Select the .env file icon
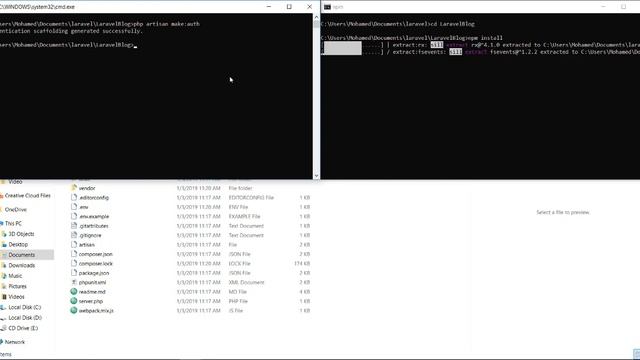 point(74,207)
